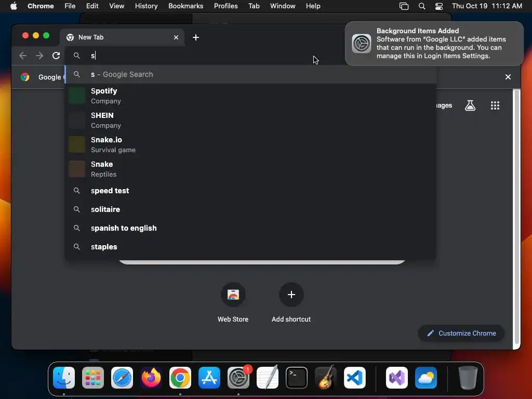Screen dimensions: 532x399
Task: Click the Snake.io suggestion thumbnail
Action: pos(77,144)
